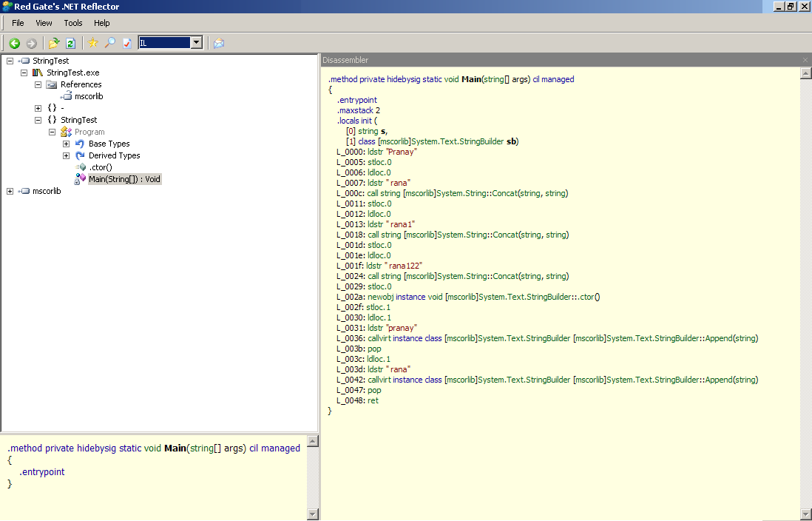This screenshot has width=812, height=521.
Task: Select "References" in the tree
Action: 81,84
